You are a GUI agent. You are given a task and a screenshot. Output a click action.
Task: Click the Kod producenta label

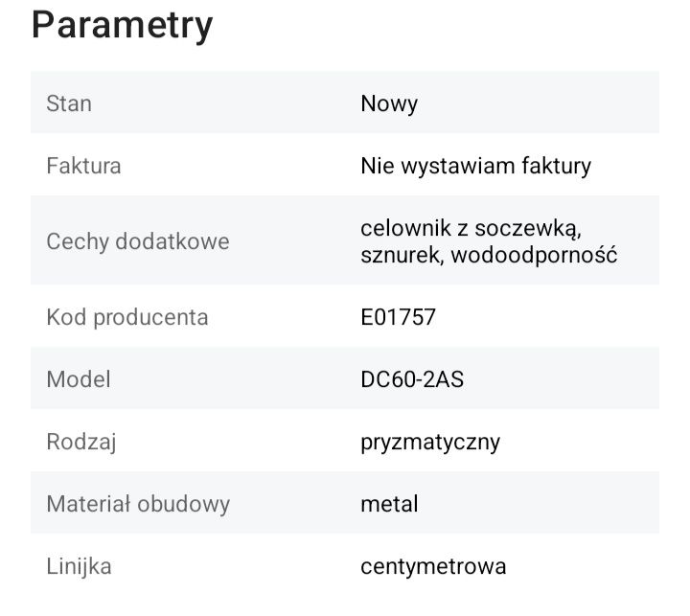click(x=127, y=316)
